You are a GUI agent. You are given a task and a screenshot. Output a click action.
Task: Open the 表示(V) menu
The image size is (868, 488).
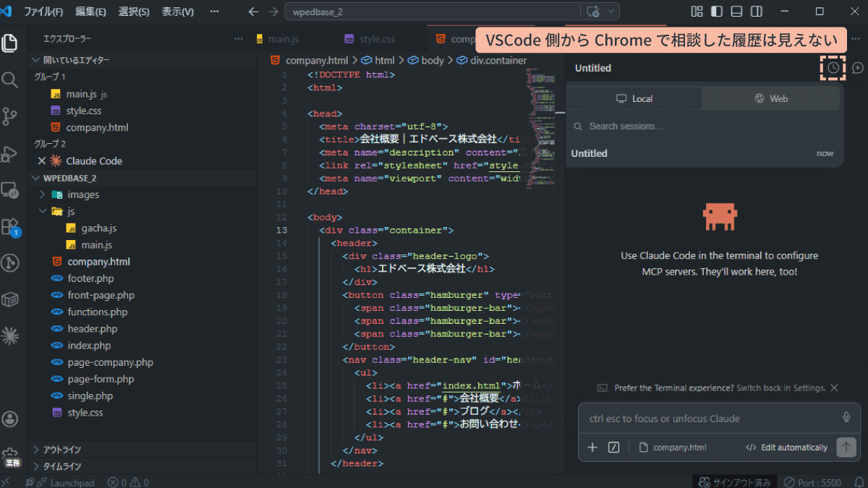coord(177,12)
